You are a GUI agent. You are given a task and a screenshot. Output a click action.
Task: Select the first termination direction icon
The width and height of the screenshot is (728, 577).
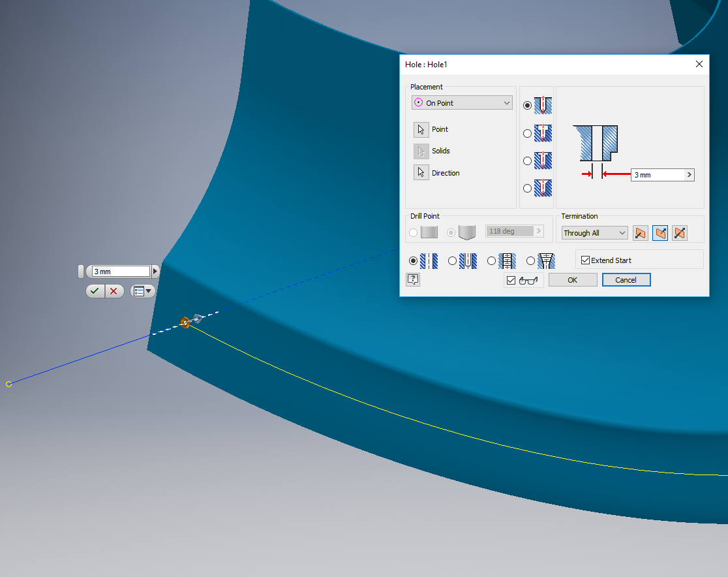pos(640,233)
